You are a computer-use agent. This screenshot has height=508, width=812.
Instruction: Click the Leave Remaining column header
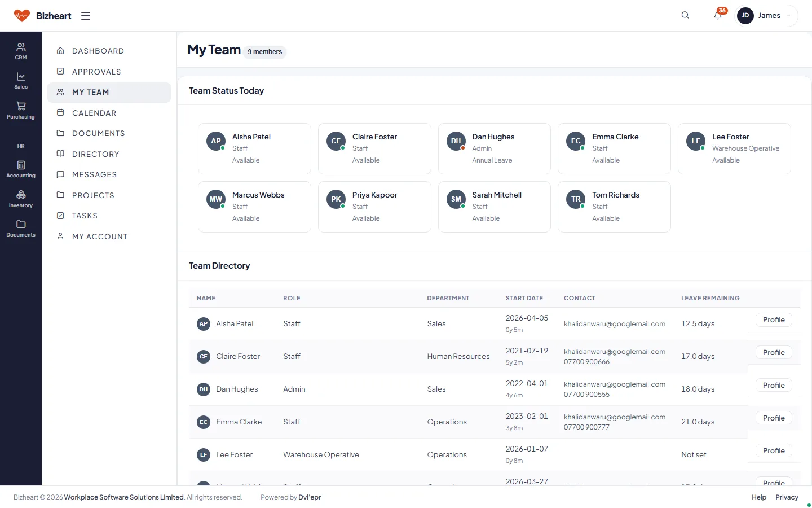pyautogui.click(x=710, y=298)
